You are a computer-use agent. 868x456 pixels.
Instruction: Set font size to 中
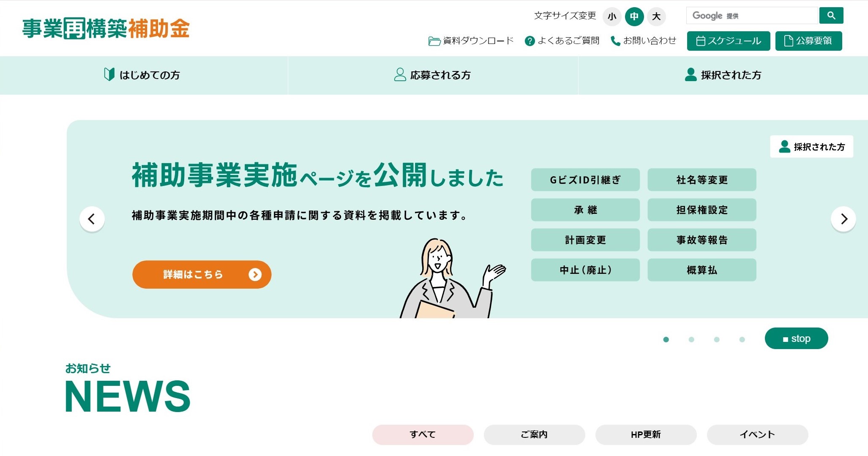[x=634, y=16]
